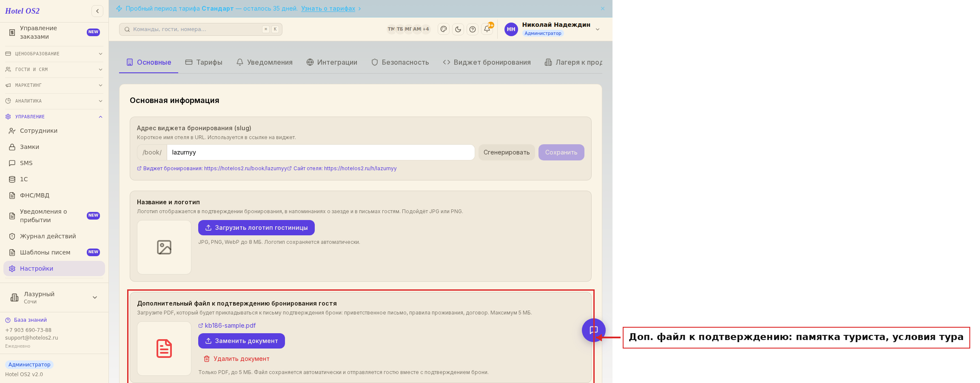The height and width of the screenshot is (383, 980).
Task: Open SMS section in sidebar
Action: [54, 163]
